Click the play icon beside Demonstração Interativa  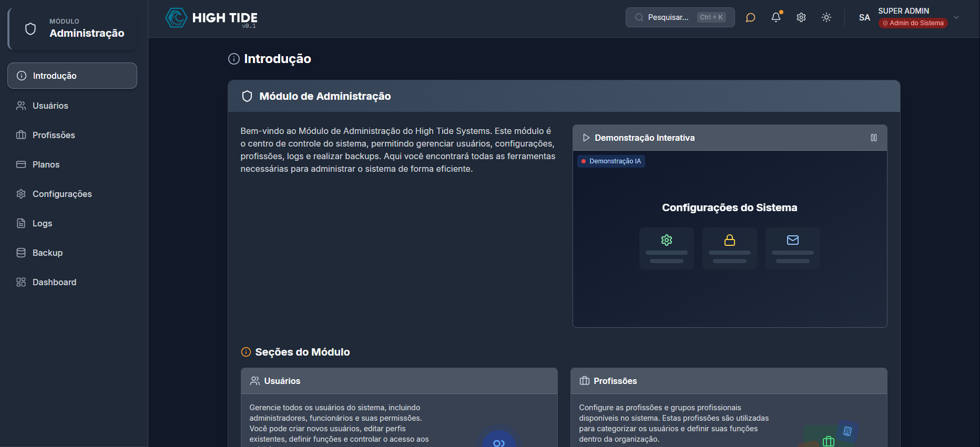pyautogui.click(x=586, y=138)
